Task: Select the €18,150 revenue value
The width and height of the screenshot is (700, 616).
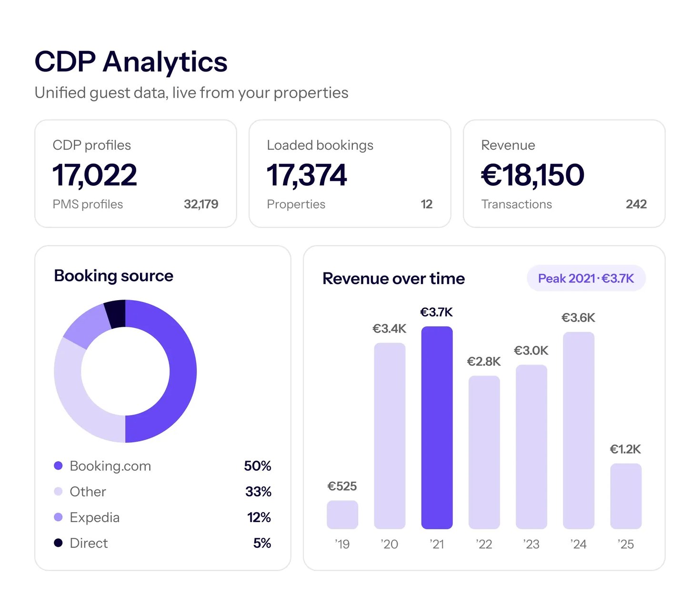Action: coord(533,175)
